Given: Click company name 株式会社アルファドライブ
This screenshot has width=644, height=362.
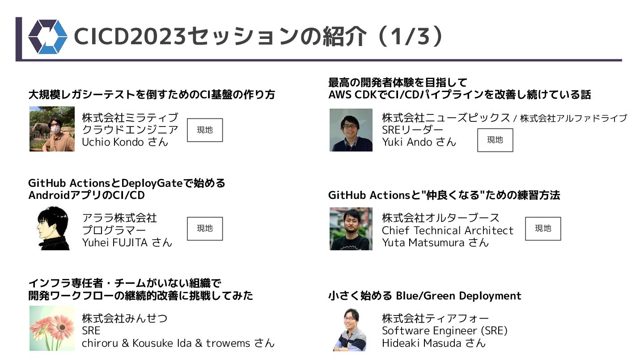Looking at the screenshot, I should pyautogui.click(x=573, y=118).
